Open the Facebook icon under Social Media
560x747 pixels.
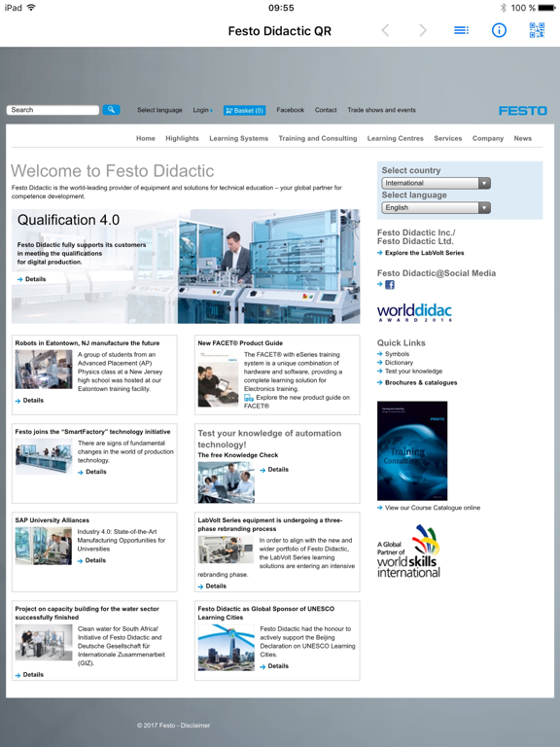390,285
